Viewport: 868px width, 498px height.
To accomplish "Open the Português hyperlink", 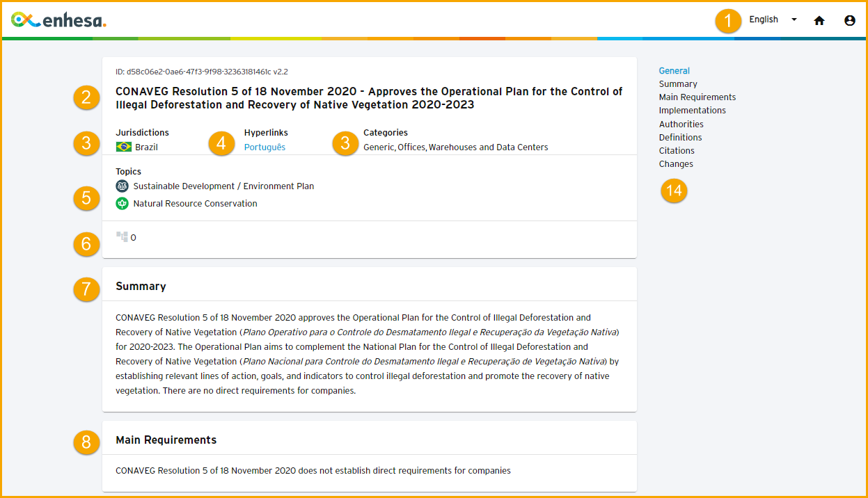I will [265, 147].
